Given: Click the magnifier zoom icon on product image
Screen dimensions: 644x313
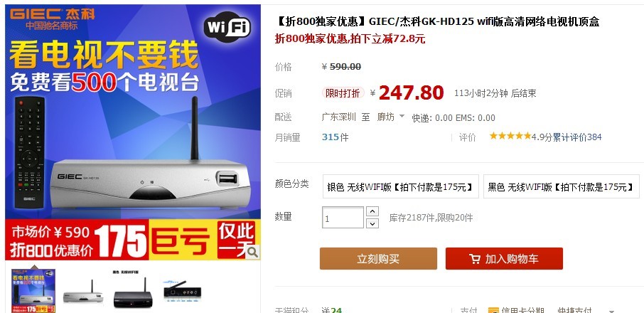Looking at the screenshot, I should [x=252, y=253].
